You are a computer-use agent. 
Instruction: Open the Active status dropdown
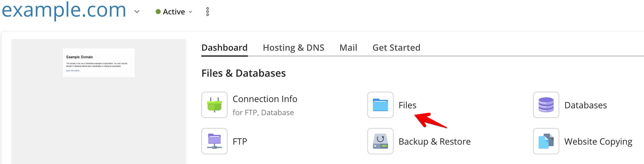(x=174, y=12)
